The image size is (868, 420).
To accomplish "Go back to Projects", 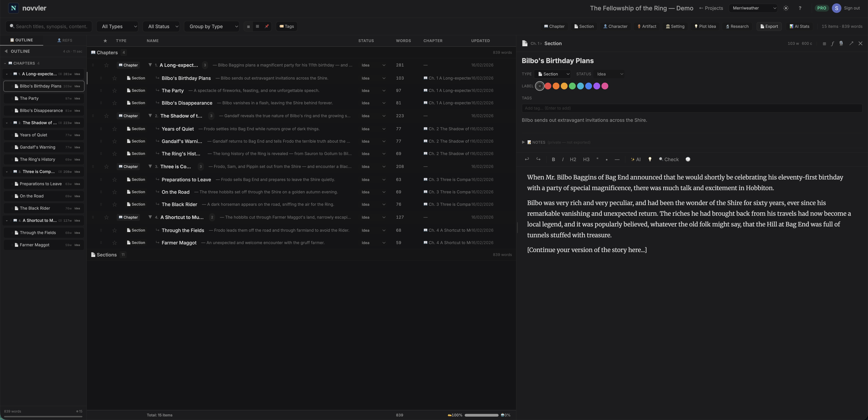I will (711, 8).
